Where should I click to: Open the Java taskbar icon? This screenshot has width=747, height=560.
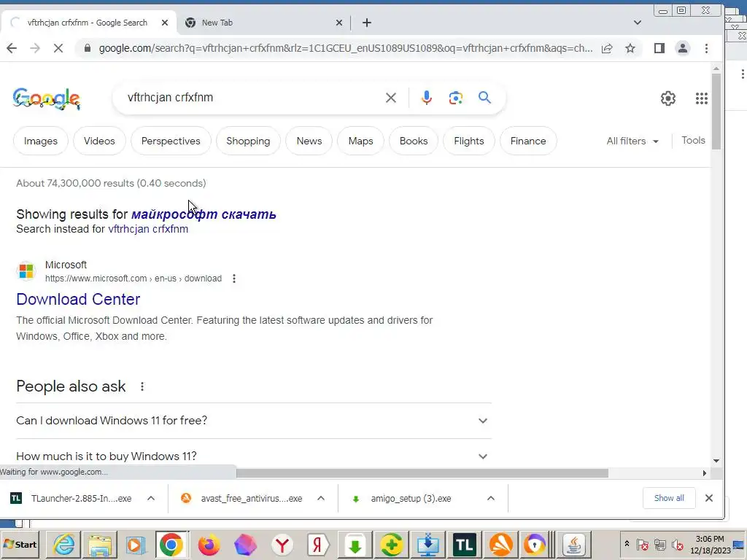(574, 545)
